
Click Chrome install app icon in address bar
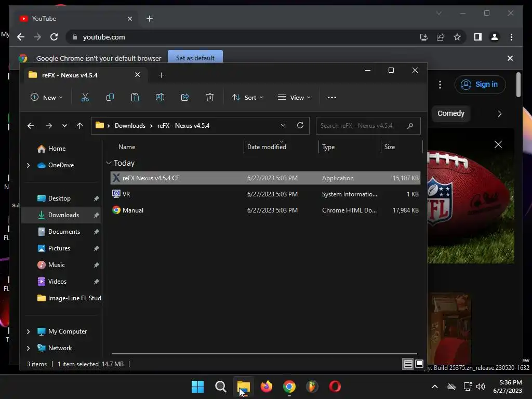(x=424, y=37)
